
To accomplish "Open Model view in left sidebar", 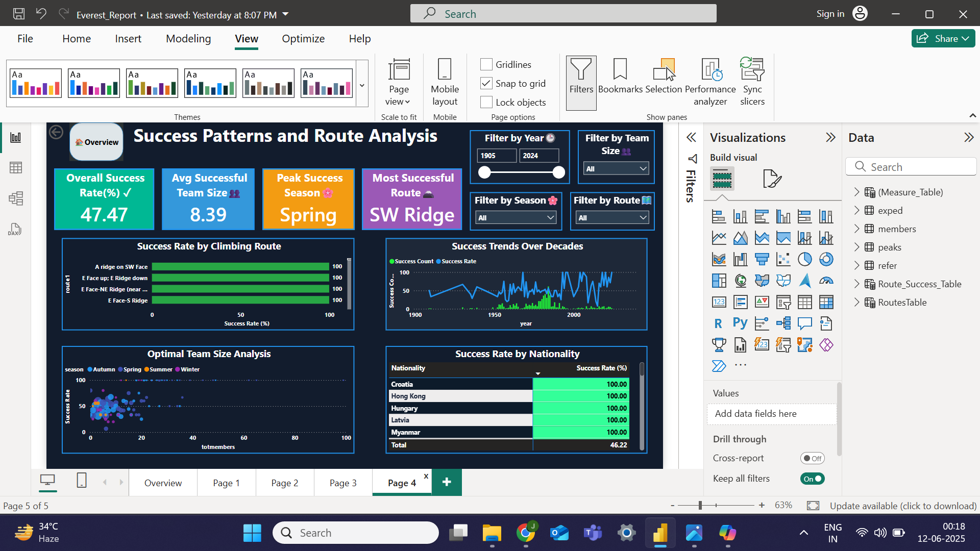I will click(x=16, y=198).
